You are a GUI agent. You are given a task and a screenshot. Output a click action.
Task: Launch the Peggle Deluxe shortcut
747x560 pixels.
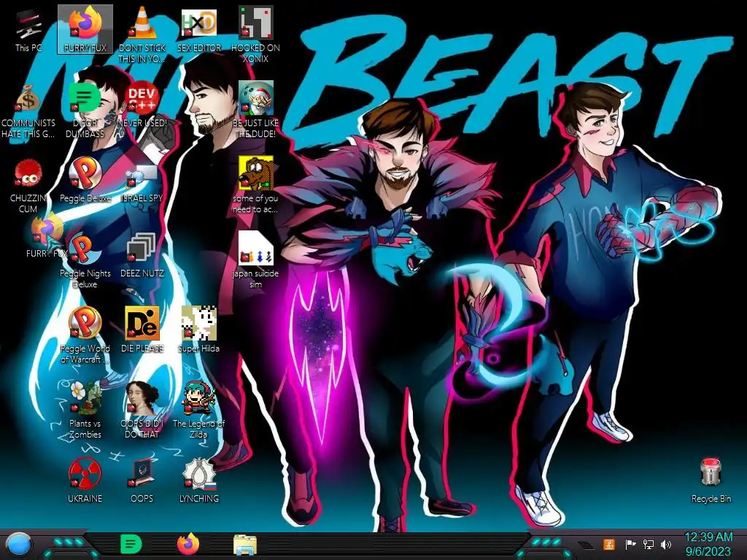tap(85, 180)
